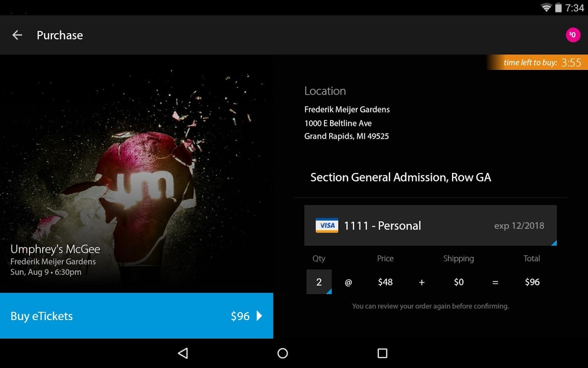The image size is (588, 368).
Task: Tap the Android home circle button
Action: [x=283, y=353]
